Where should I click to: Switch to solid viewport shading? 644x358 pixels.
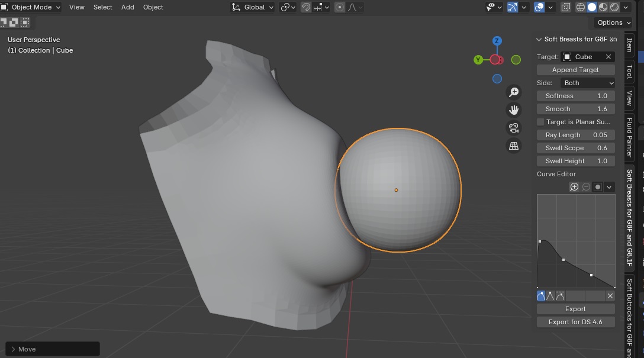pyautogui.click(x=592, y=7)
